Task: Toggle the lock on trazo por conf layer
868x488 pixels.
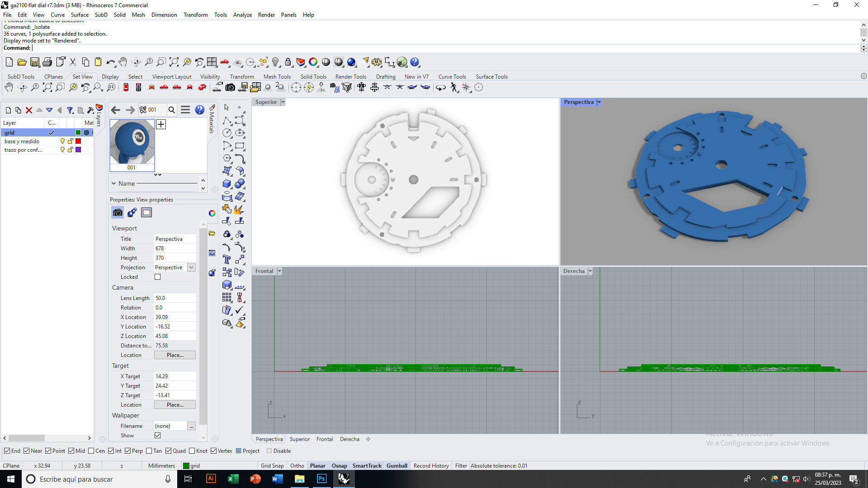Action: (x=71, y=150)
